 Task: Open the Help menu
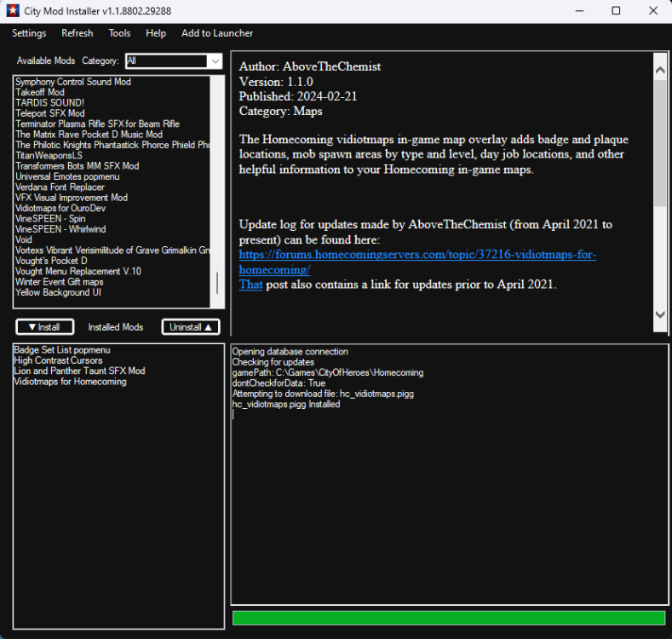click(x=156, y=33)
